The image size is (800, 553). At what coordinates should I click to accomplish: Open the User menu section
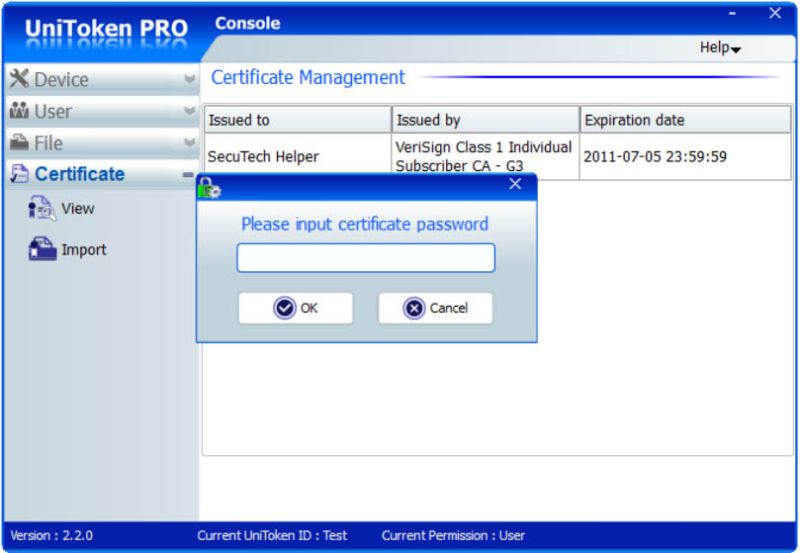click(x=103, y=111)
